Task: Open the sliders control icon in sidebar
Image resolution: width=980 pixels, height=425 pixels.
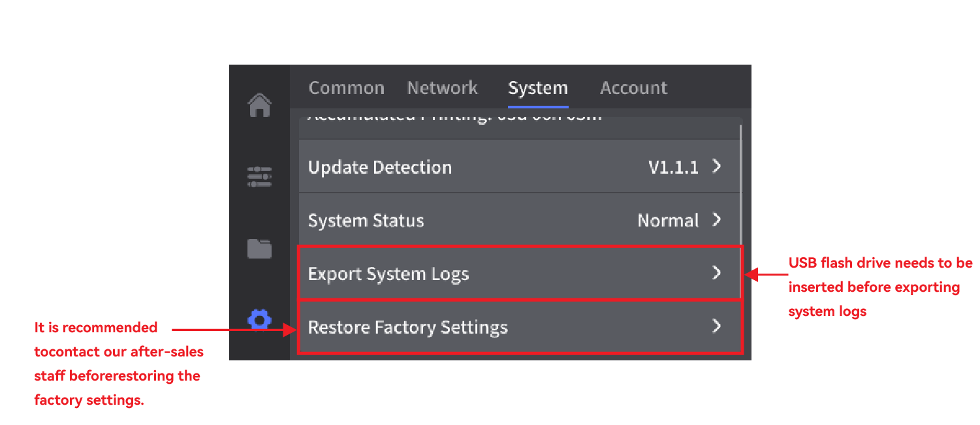Action: point(259,177)
